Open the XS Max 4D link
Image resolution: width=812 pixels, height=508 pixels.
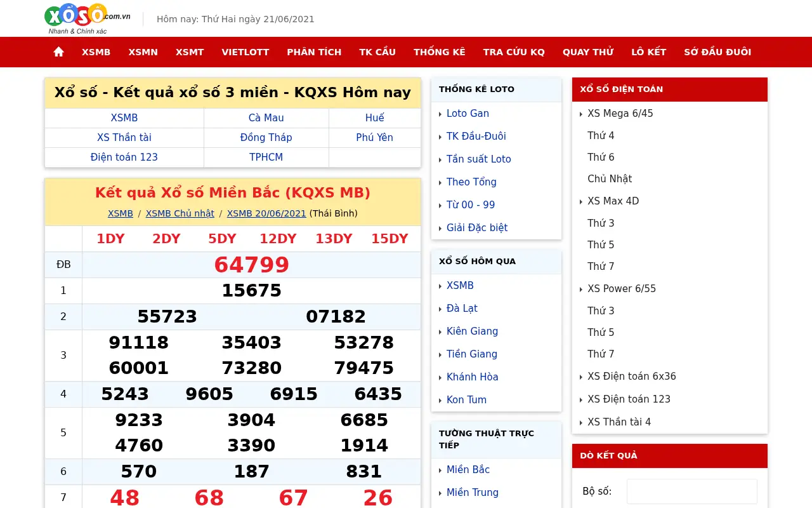[x=613, y=201]
